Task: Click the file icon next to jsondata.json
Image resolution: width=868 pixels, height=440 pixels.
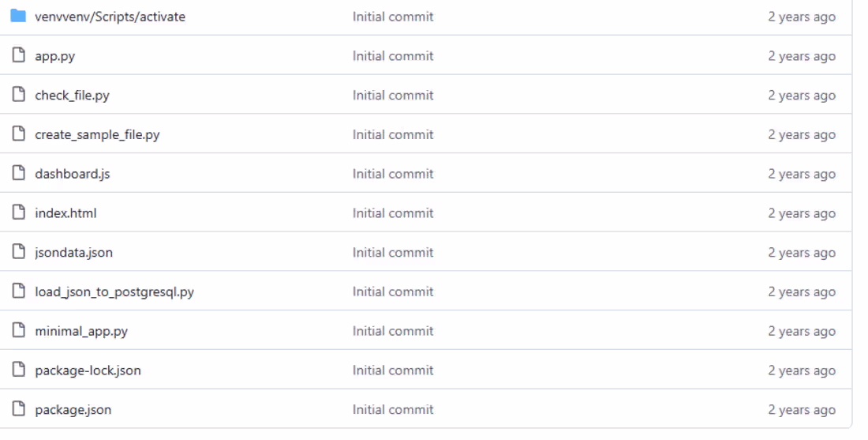Action: click(19, 252)
